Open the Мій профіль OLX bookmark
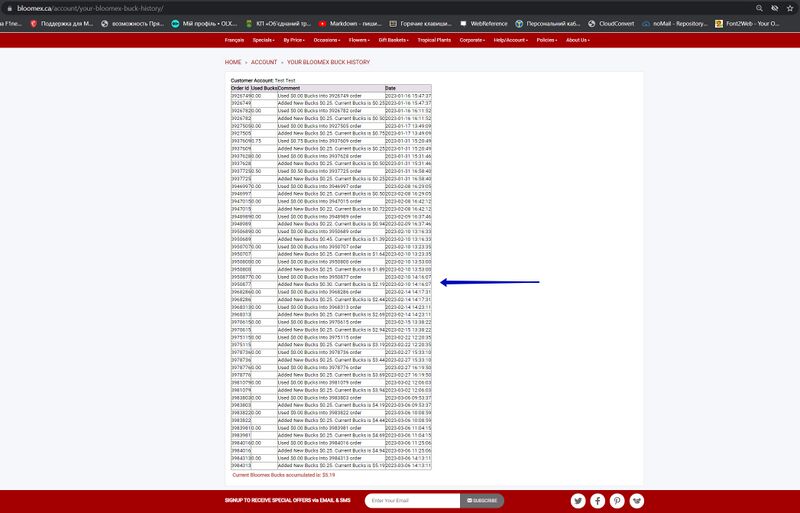The height and width of the screenshot is (513, 800). pos(204,23)
